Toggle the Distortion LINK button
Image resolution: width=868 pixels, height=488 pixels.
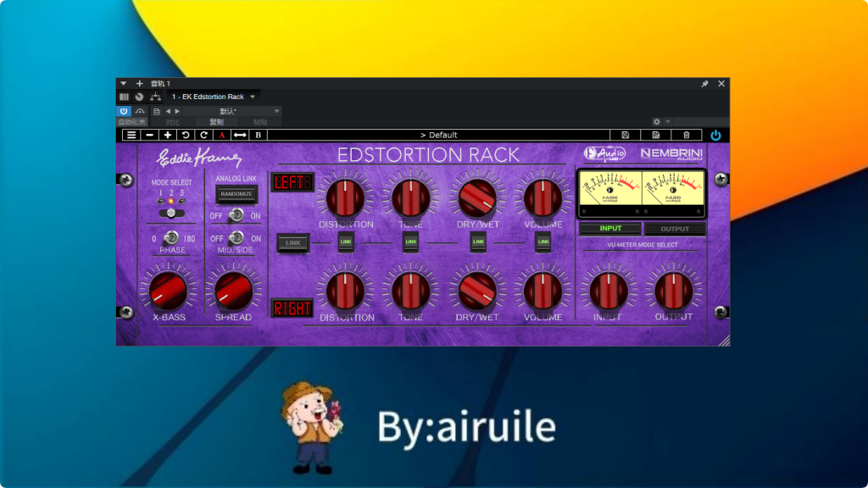(346, 241)
